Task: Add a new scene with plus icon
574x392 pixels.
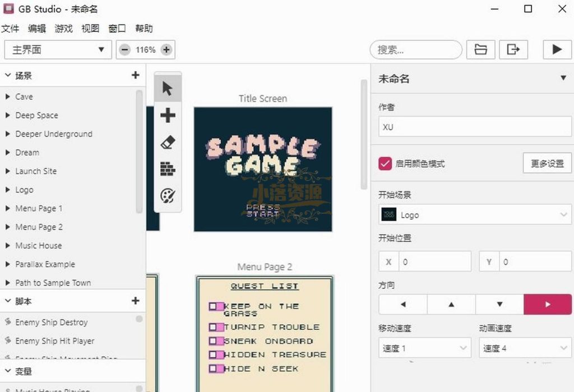Action: click(136, 75)
